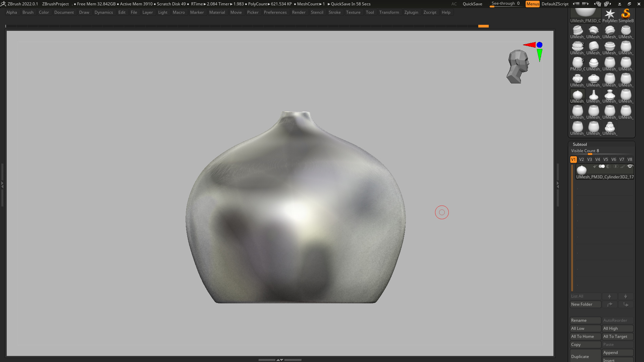Switch to visibility set V2

(581, 160)
